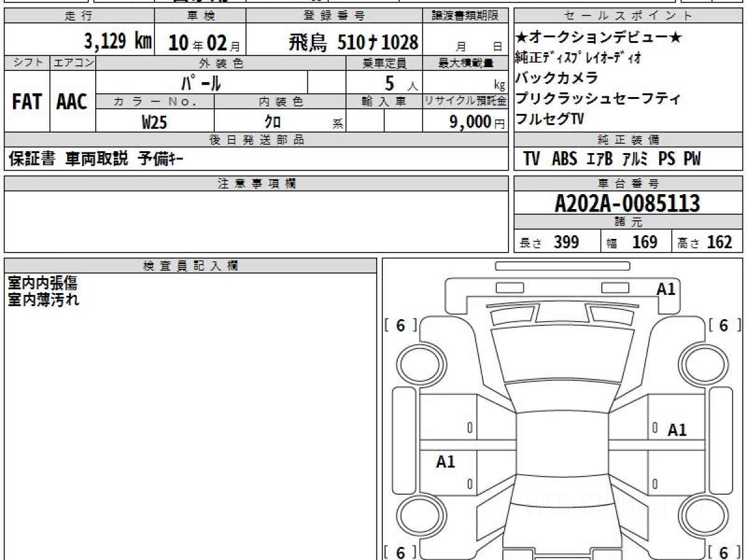Click the A1 mark on the top bumper

click(x=665, y=289)
